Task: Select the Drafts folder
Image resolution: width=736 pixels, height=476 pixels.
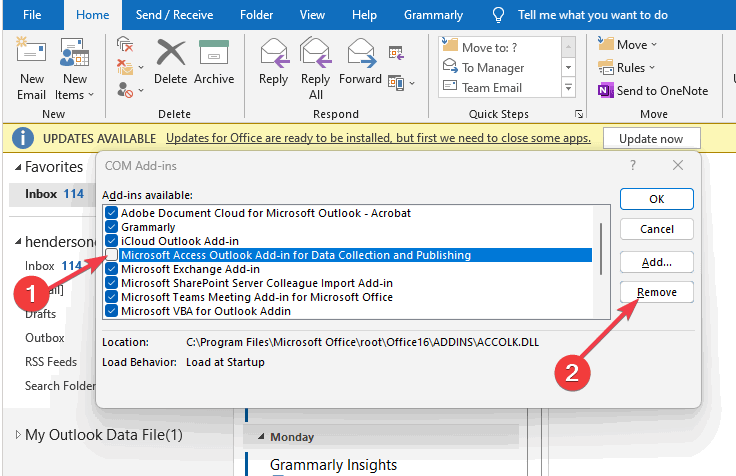Action: (x=42, y=314)
